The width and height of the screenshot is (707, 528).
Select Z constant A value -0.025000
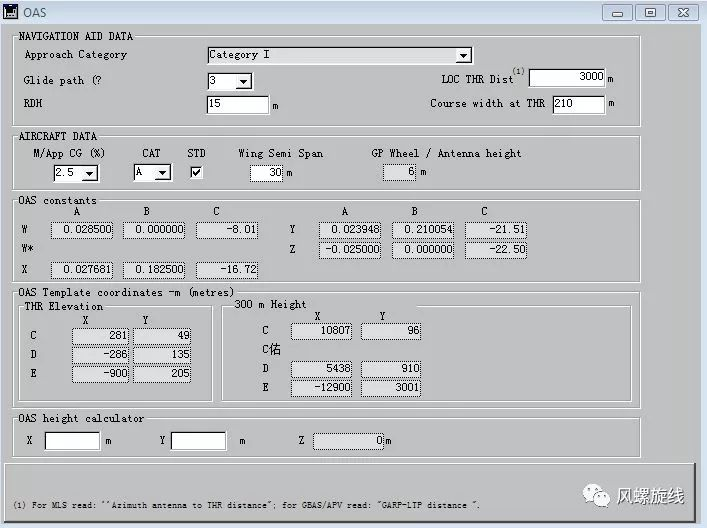click(x=350, y=250)
